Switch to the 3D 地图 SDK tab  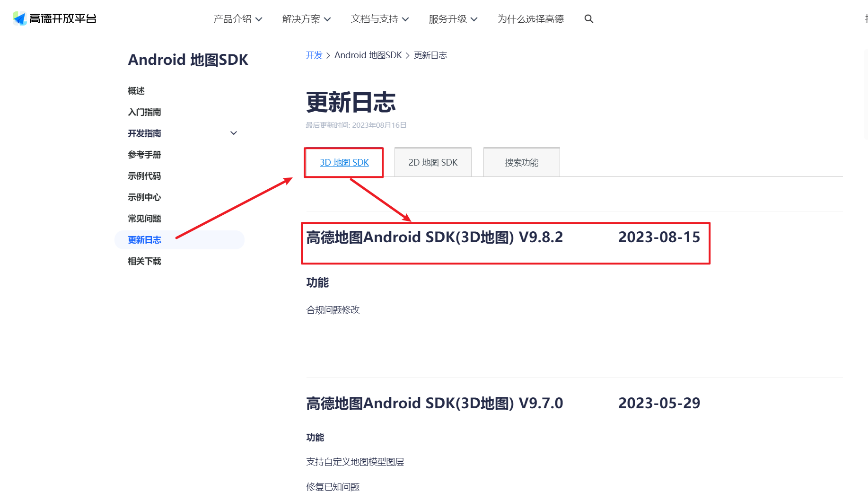[x=344, y=162]
